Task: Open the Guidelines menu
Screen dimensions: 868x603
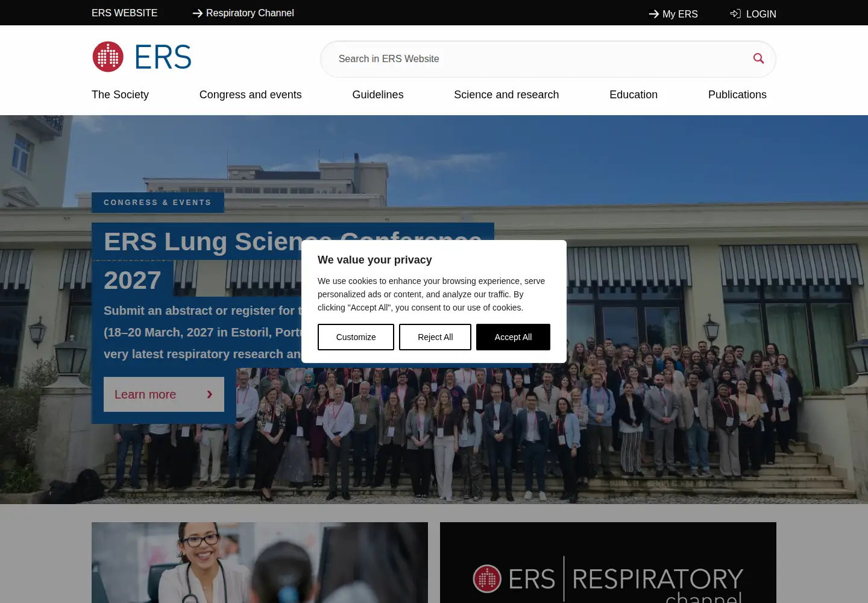Action: coord(378,95)
